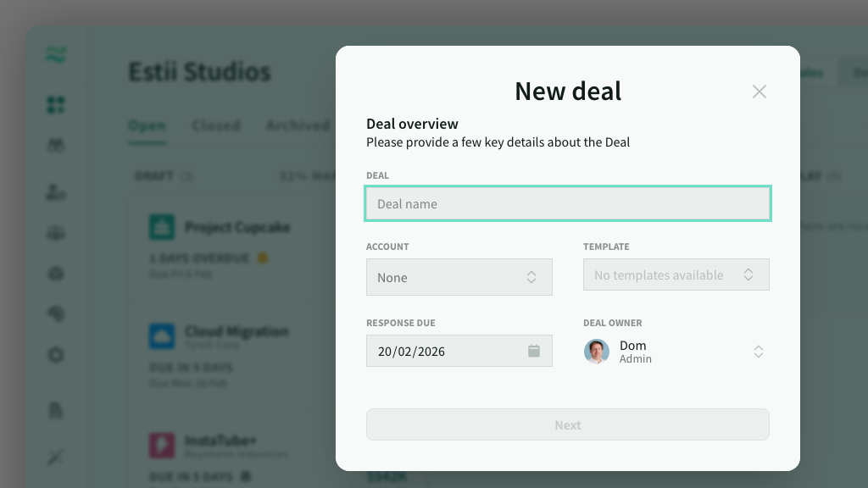
Task: Open the sidebar megaphone icon
Action: tap(55, 314)
